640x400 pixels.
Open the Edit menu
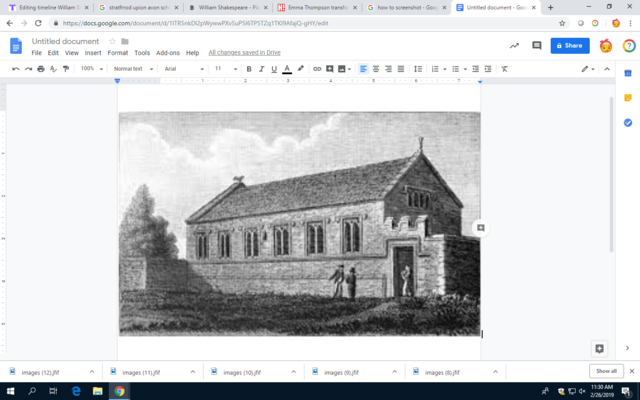53,53
